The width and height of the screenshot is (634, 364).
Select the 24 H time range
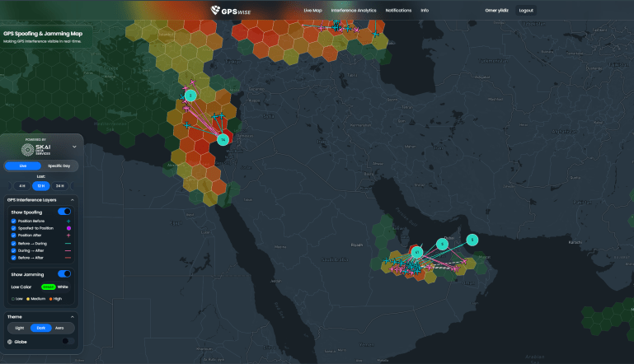[60, 186]
